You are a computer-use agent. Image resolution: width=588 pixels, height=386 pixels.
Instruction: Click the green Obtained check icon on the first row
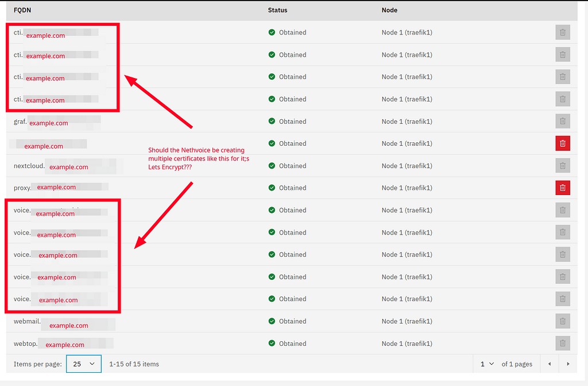coord(272,32)
